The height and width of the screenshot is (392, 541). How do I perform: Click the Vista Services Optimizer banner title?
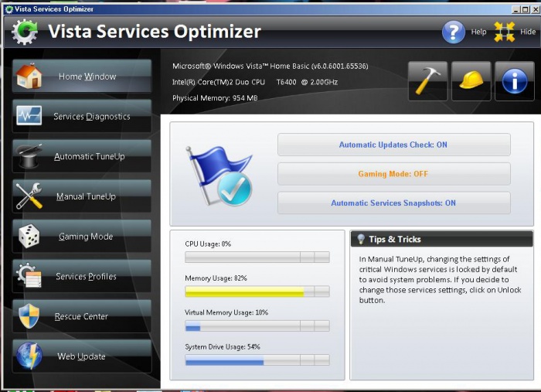(155, 32)
